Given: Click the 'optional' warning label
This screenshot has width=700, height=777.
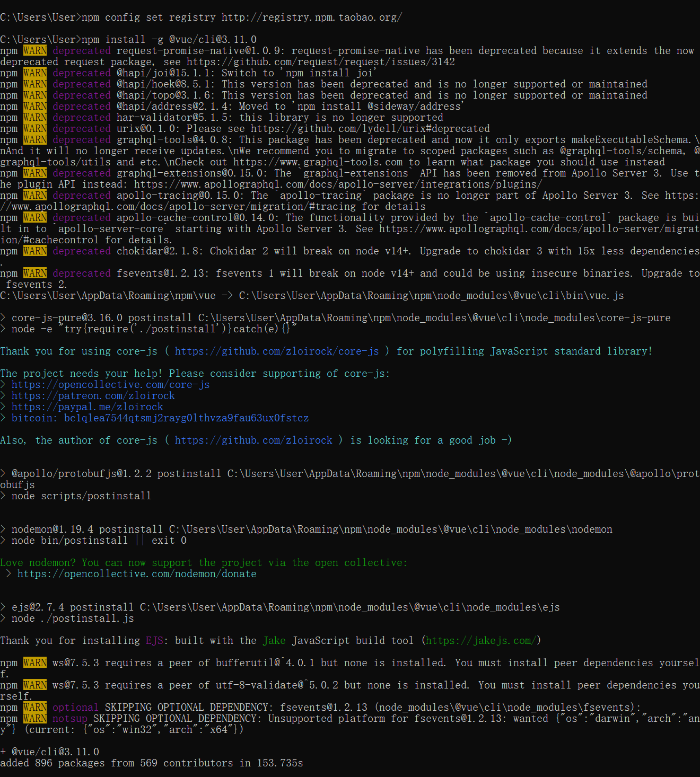Looking at the screenshot, I should [75, 707].
